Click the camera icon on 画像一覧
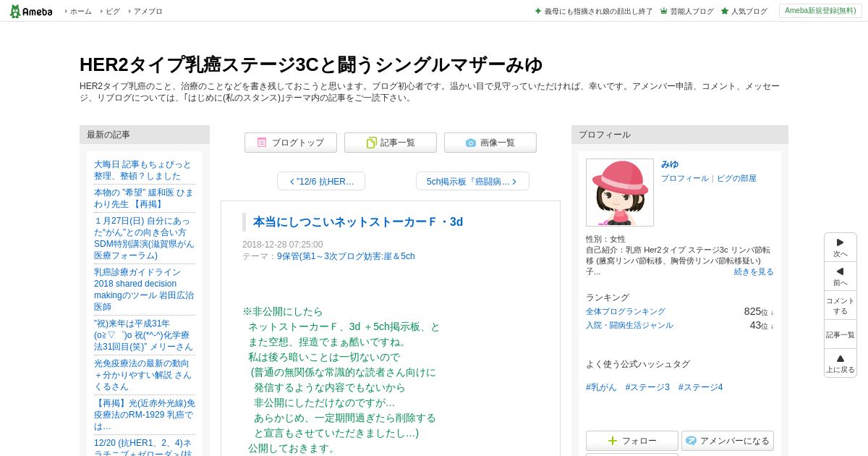Screen dimensions: 868x456 (x=471, y=143)
